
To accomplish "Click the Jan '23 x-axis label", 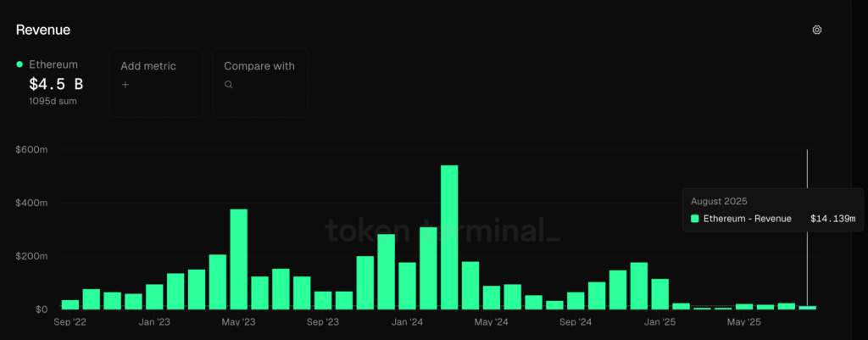I will click(x=154, y=321).
